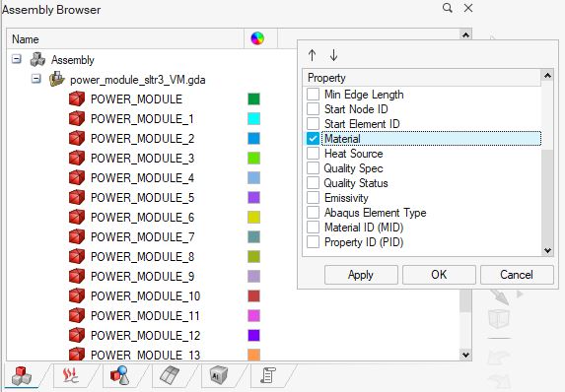Click the red cube icon of POWER_MODULE_1
Viewport: 565px width, 392px height.
pos(77,118)
